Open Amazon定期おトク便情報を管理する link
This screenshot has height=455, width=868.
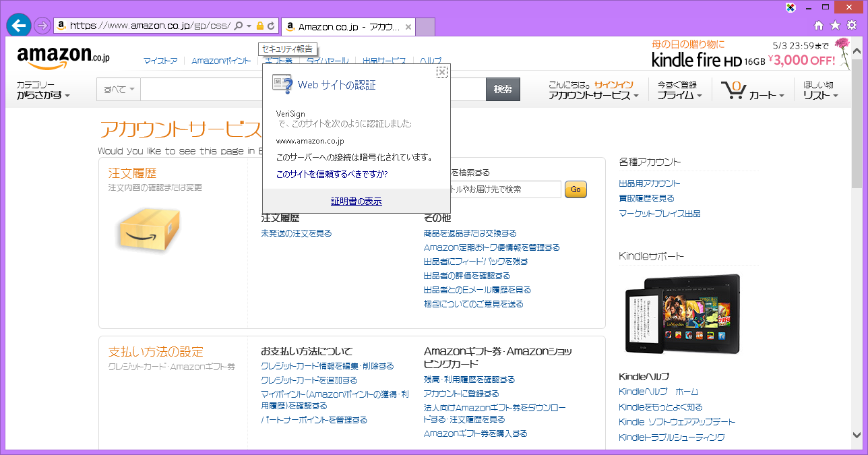tap(492, 247)
